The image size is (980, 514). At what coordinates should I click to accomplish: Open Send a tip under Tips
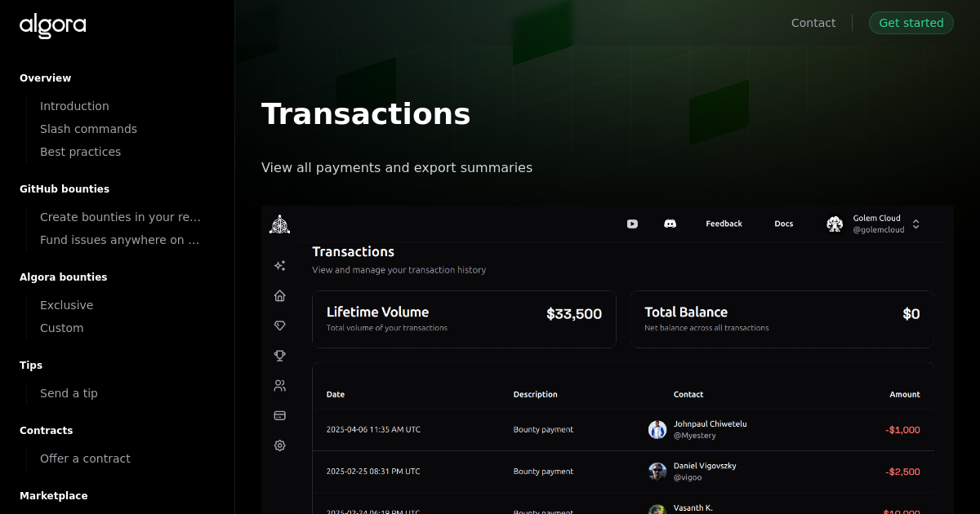point(69,392)
